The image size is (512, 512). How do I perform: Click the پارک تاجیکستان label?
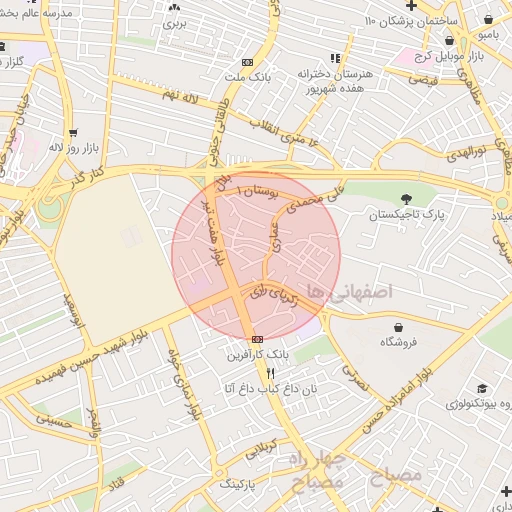(407, 215)
